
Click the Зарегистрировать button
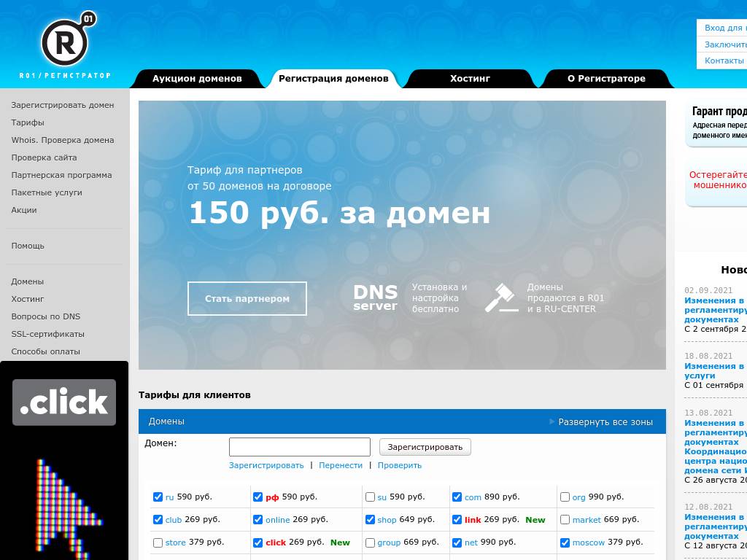point(425,447)
